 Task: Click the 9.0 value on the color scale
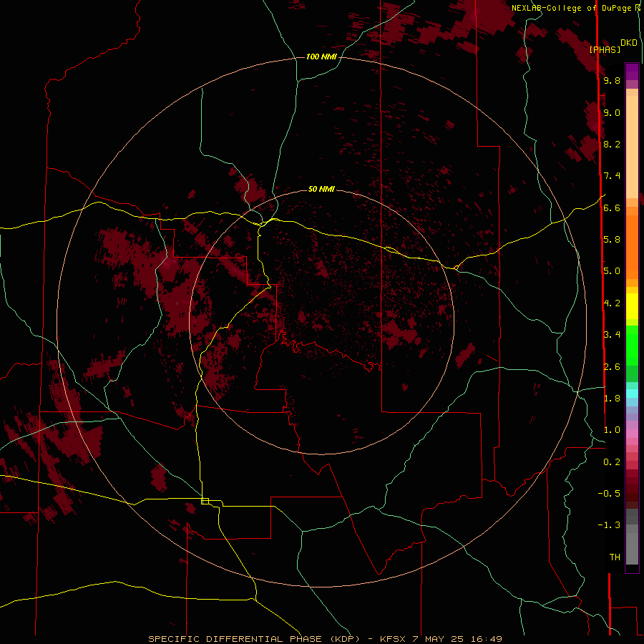click(612, 112)
